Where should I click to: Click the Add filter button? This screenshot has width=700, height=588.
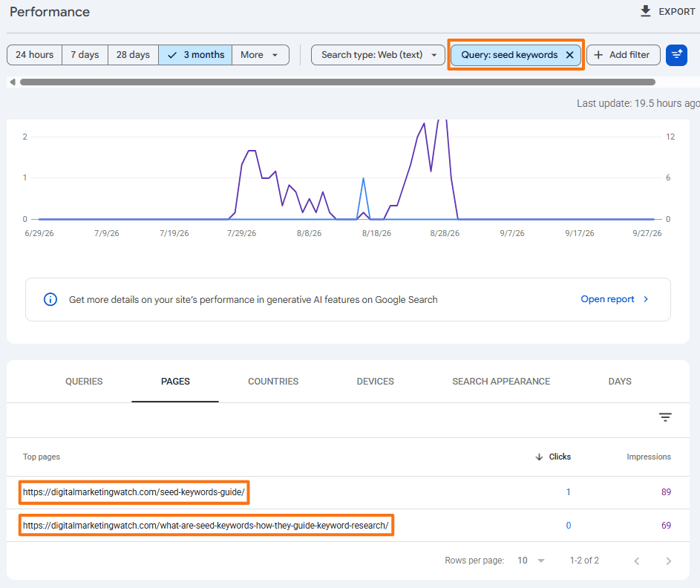(624, 55)
